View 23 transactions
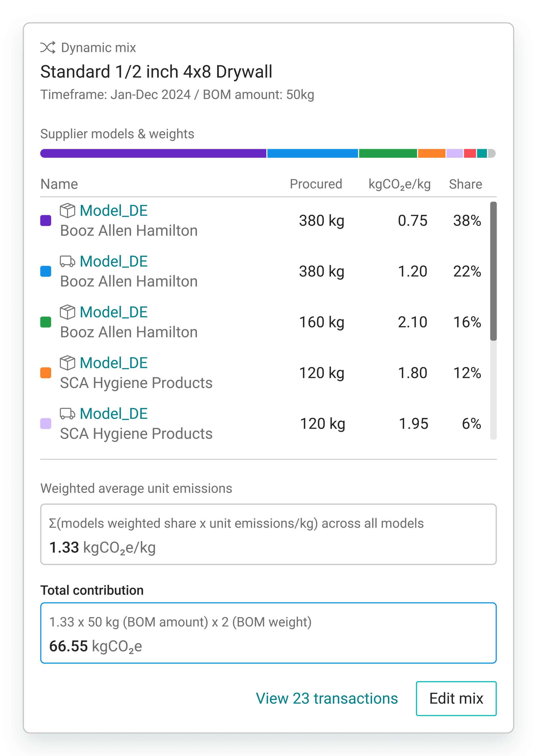537x756 pixels. coord(327,698)
